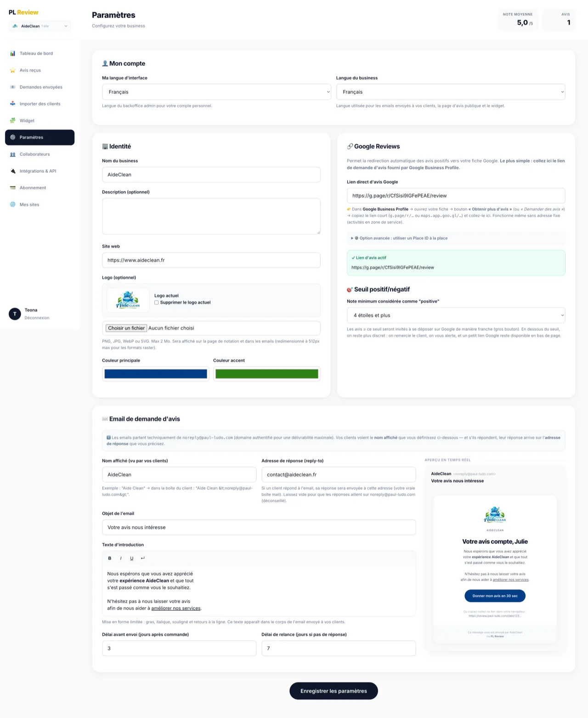Click the Importer des clients icon
The image size is (588, 718).
click(x=13, y=104)
